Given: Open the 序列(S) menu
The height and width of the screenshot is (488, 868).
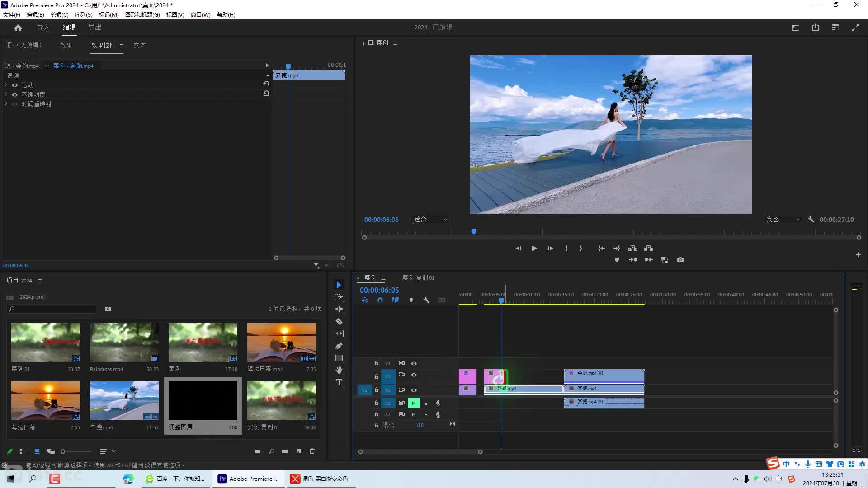Looking at the screenshot, I should click(x=84, y=14).
